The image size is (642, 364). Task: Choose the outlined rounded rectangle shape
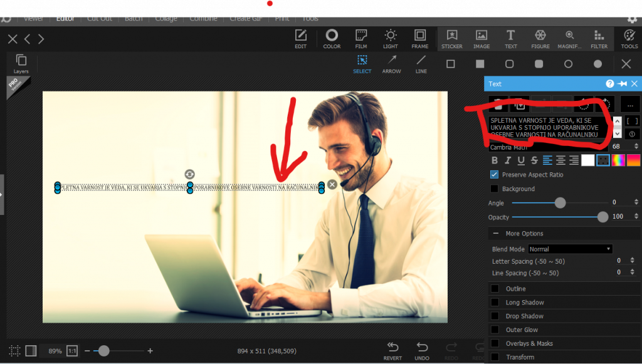(509, 64)
